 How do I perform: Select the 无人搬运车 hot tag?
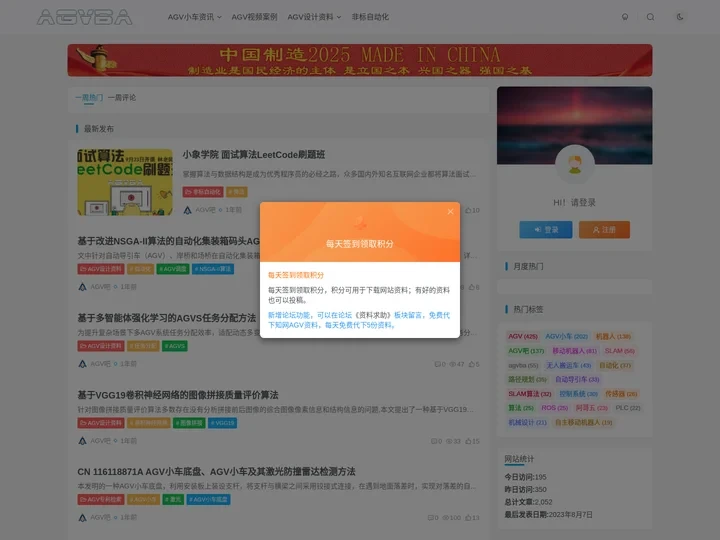(568, 366)
